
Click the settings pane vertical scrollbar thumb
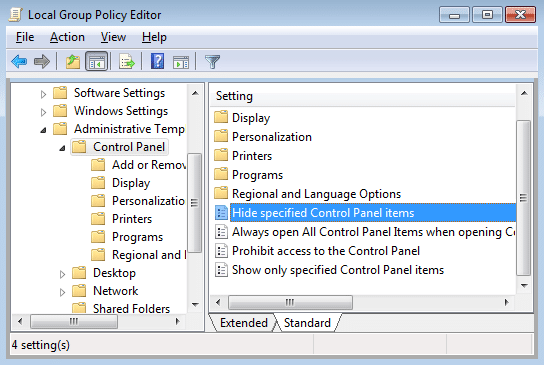coord(524,198)
